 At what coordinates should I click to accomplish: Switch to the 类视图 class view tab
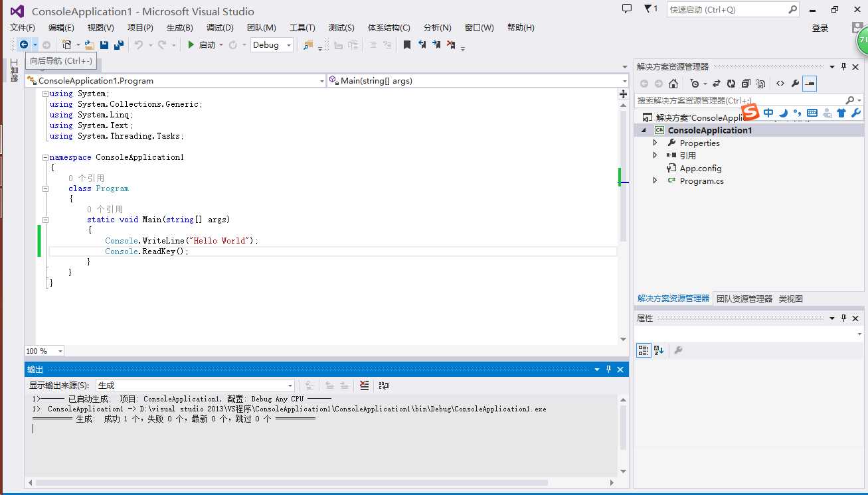coord(790,299)
